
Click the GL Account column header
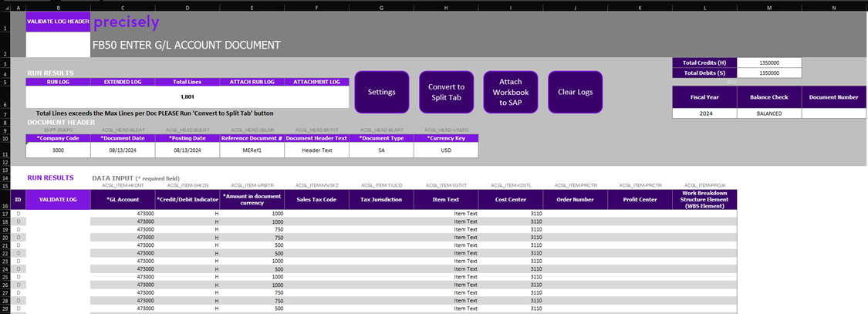tap(123, 199)
